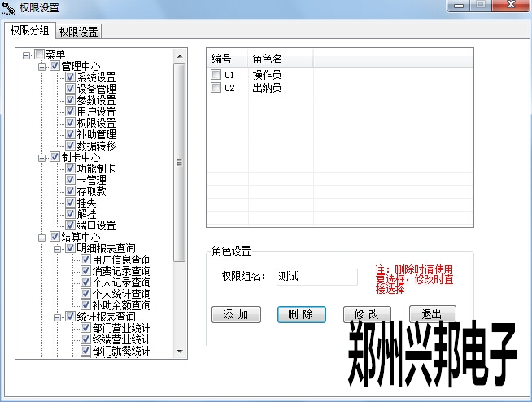This screenshot has height=402, width=532.
Task: Open the 权限设置 tab
Action: [x=79, y=32]
